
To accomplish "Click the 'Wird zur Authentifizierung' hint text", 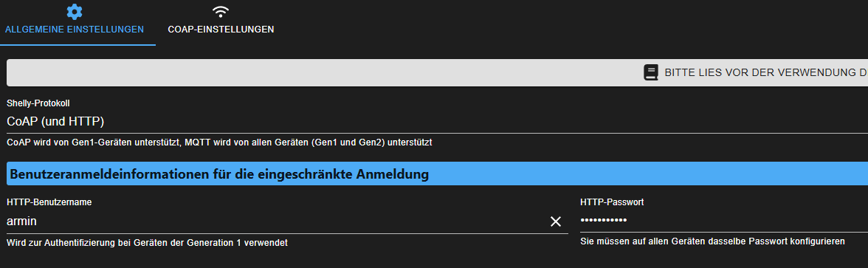I will click(148, 242).
